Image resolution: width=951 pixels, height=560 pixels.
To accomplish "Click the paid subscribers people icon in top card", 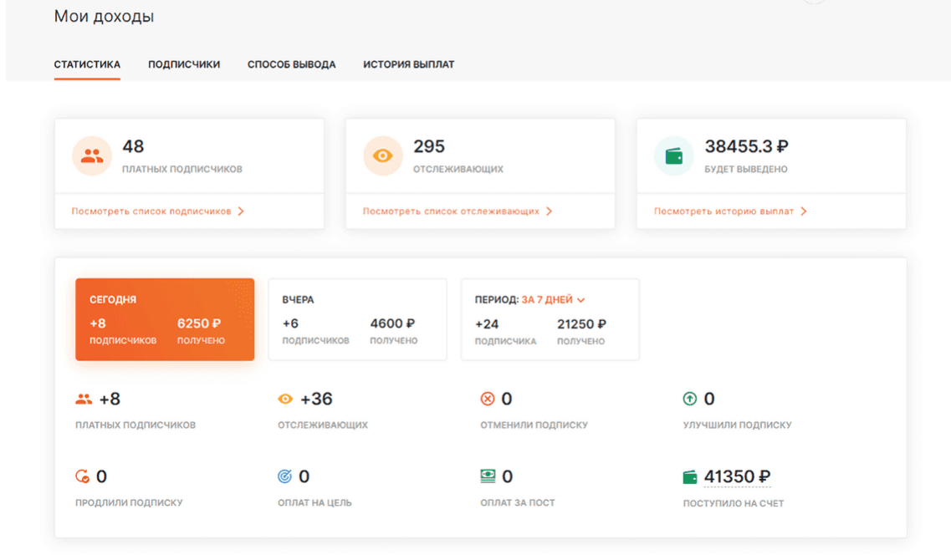I will pos(91,155).
